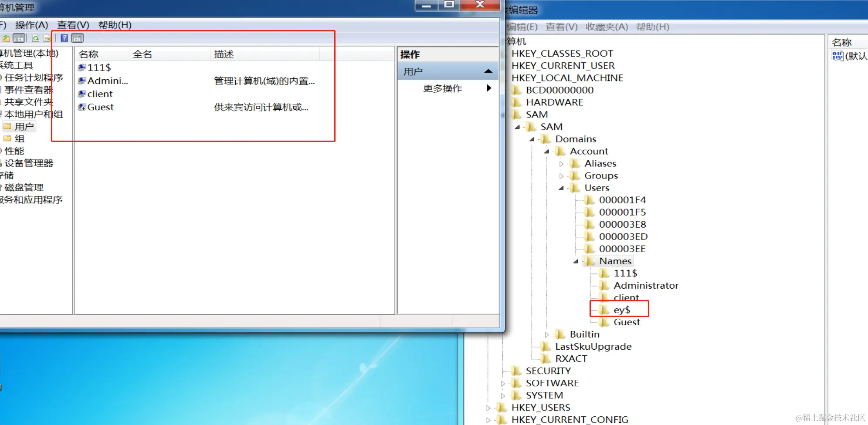The height and width of the screenshot is (425, 868).
Task: Click the 用户 folder icon in console tree
Action: click(7, 126)
